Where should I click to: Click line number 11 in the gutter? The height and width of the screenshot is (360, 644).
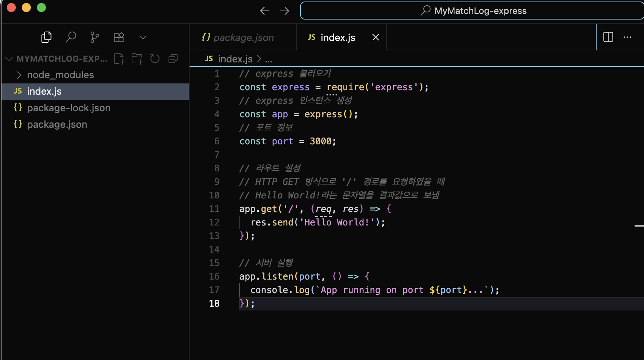pyautogui.click(x=214, y=209)
